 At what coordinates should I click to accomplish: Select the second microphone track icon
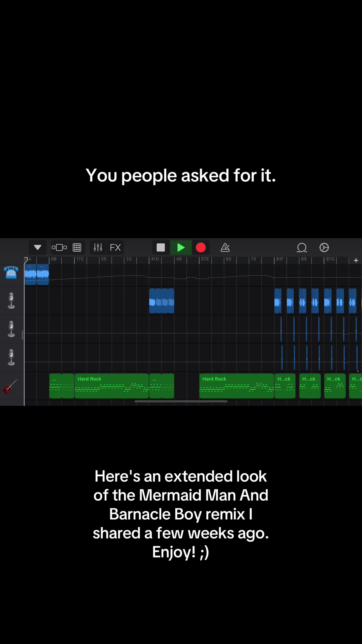point(11,329)
